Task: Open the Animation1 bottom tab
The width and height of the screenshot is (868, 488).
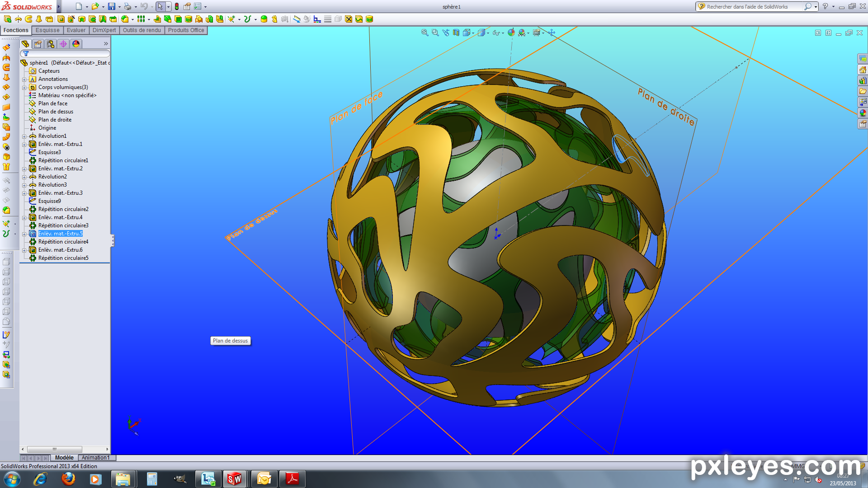Action: click(x=95, y=458)
